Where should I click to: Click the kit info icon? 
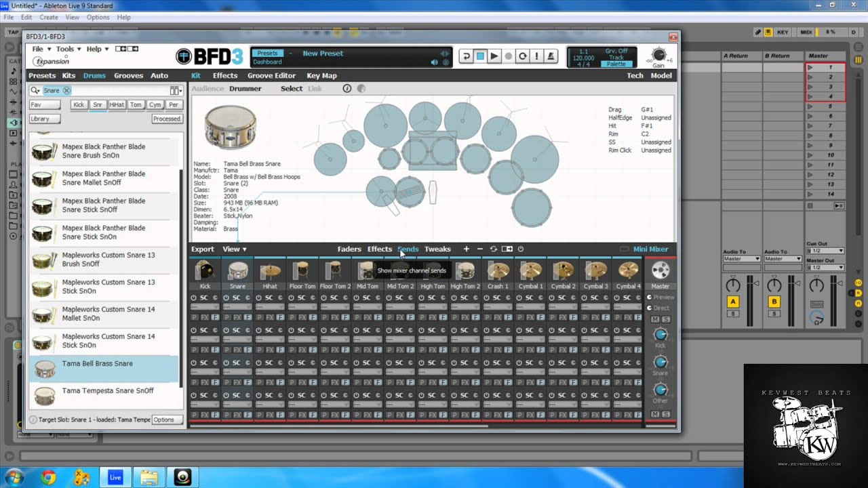(347, 89)
